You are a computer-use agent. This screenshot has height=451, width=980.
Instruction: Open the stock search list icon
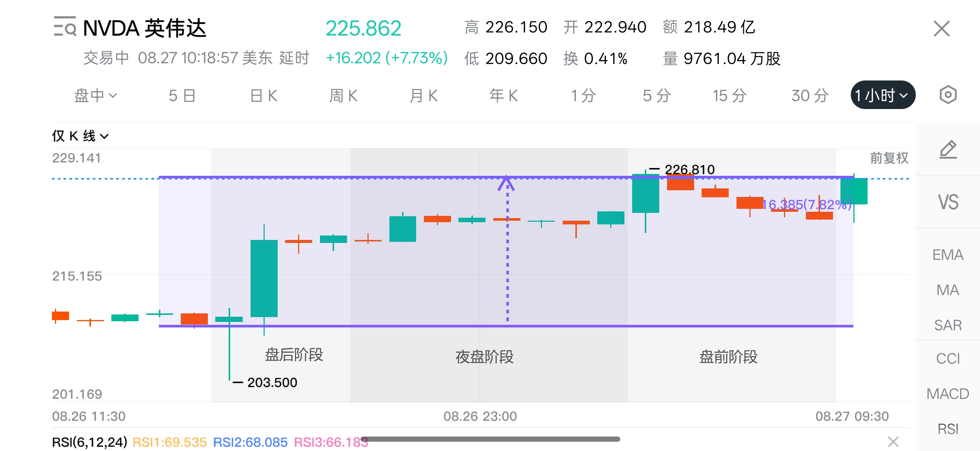[x=65, y=27]
